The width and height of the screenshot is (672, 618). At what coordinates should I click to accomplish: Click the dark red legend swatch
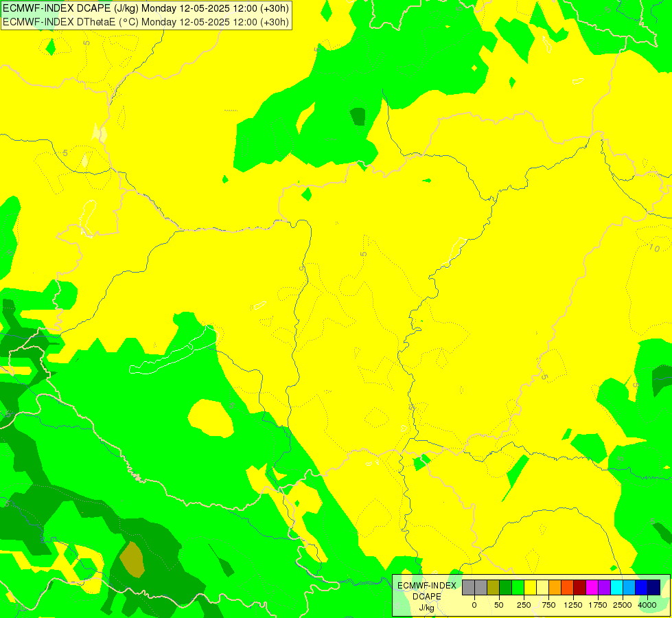click(x=580, y=588)
